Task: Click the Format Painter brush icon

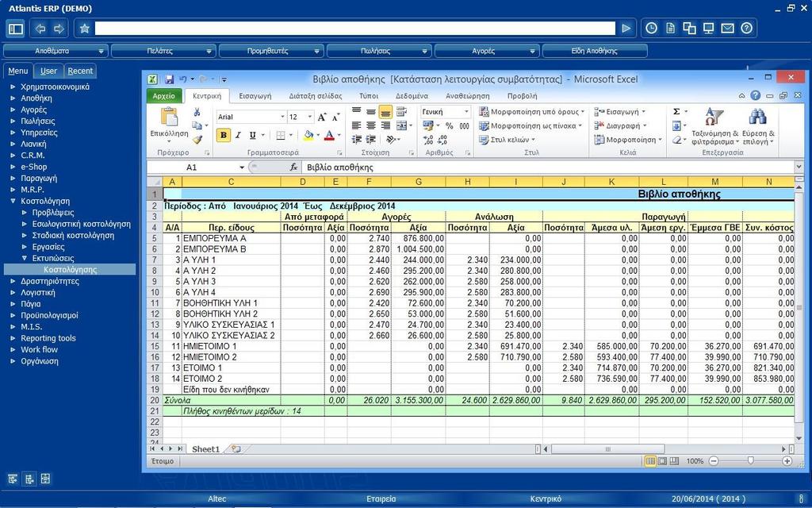Action: [x=197, y=140]
